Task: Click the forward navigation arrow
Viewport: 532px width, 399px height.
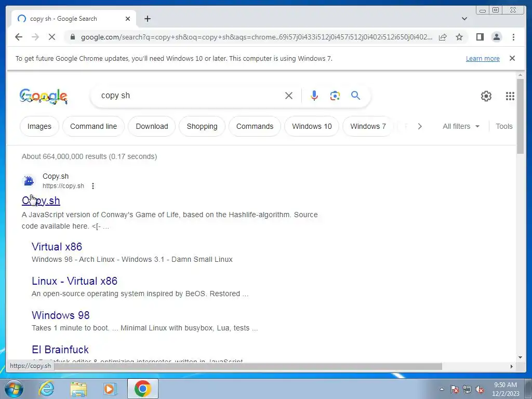Action: [35, 37]
